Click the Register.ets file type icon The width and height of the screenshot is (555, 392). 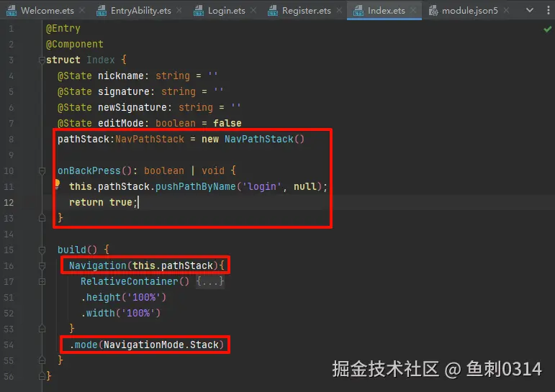pos(273,11)
